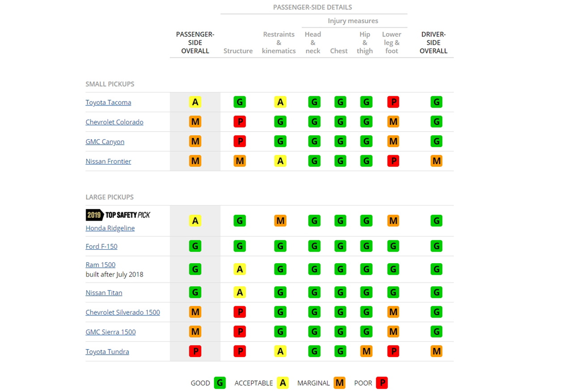
Task: Click Ram 1500's Acceptable structure rating icon
Action: coord(239,269)
